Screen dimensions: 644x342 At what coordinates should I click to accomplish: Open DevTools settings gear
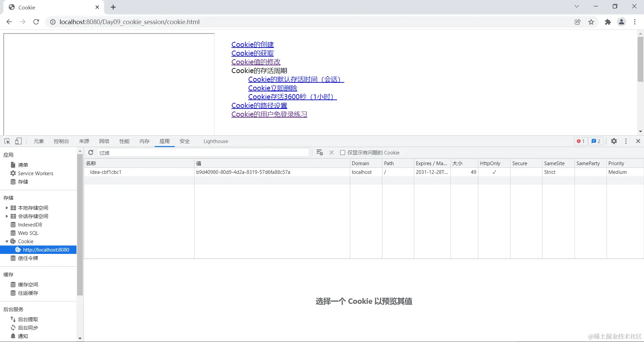click(x=614, y=141)
